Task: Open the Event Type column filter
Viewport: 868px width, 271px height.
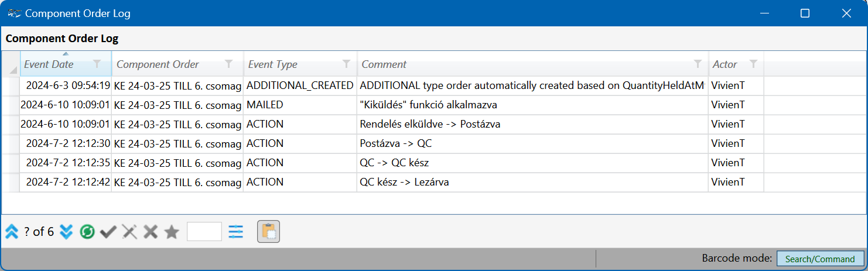Action: (346, 64)
